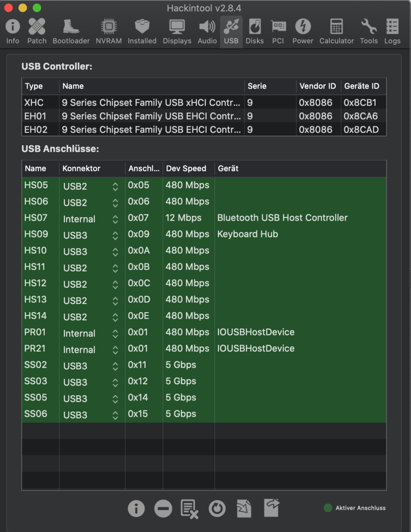Viewport: 411px width, 532px height.
Task: Click the green Aktiver Anschluss indicator
Action: (328, 508)
